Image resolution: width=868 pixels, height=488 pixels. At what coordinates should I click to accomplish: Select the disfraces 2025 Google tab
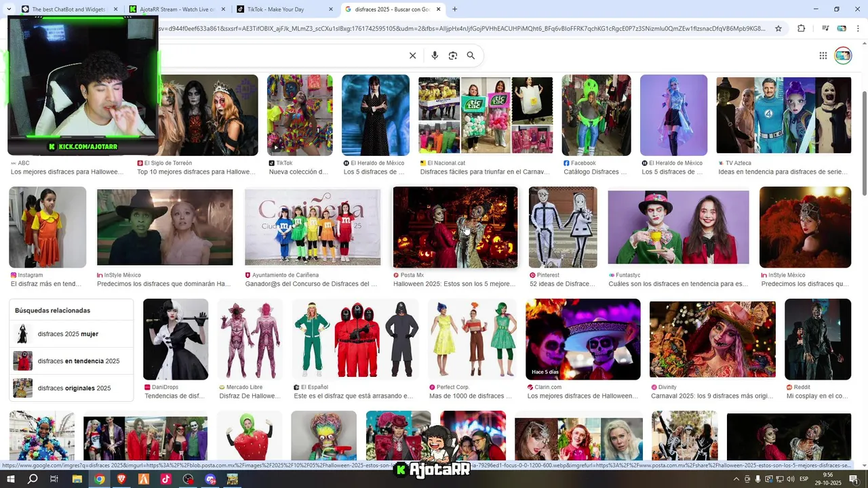tap(393, 9)
